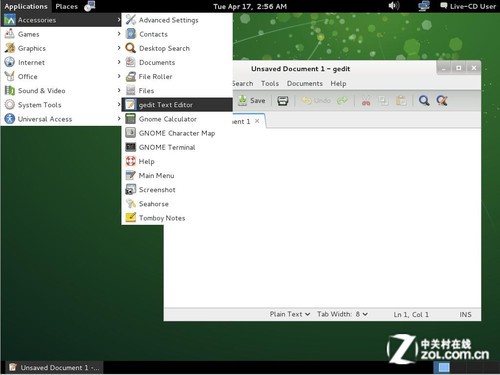Image resolution: width=500 pixels, height=375 pixels.
Task: Launch File Roller archive manager
Action: (177, 76)
